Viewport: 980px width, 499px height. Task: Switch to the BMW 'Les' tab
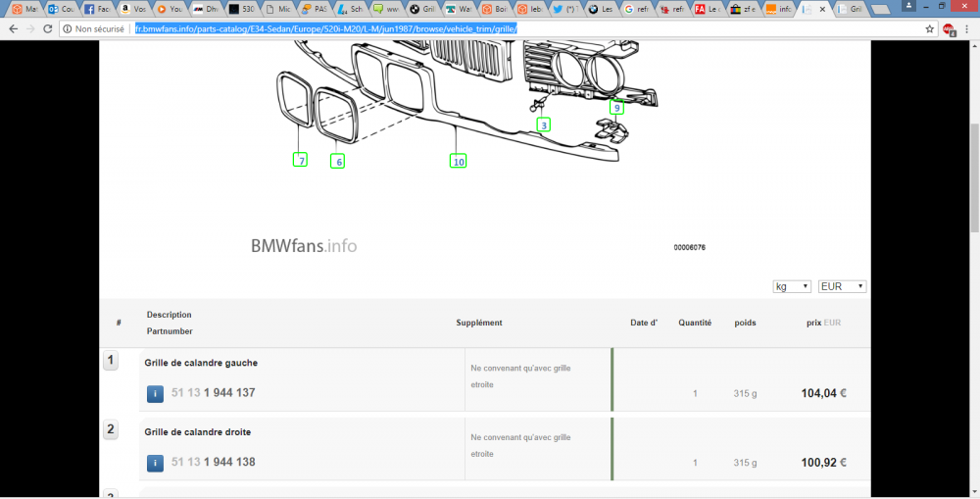click(x=604, y=10)
